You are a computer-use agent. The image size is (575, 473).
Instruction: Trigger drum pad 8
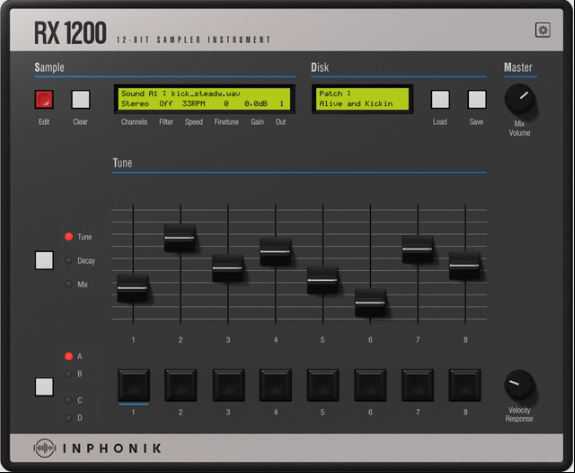tap(465, 385)
